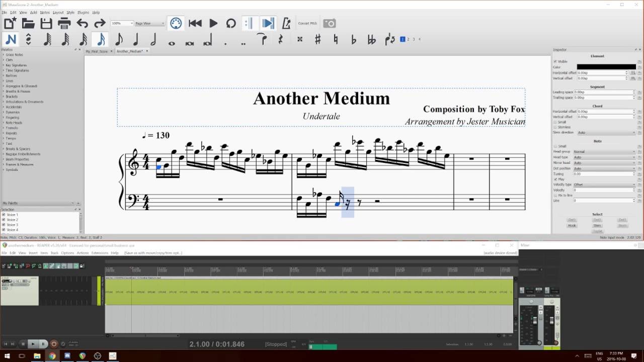Open the Notes menu in MuseScore

pos(45,12)
